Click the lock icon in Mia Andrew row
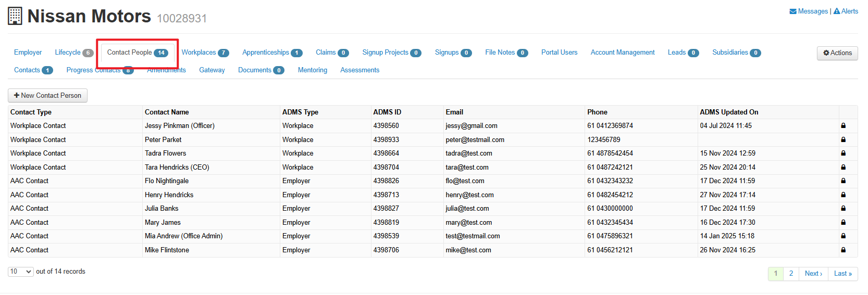This screenshot has width=868, height=295. click(x=843, y=236)
